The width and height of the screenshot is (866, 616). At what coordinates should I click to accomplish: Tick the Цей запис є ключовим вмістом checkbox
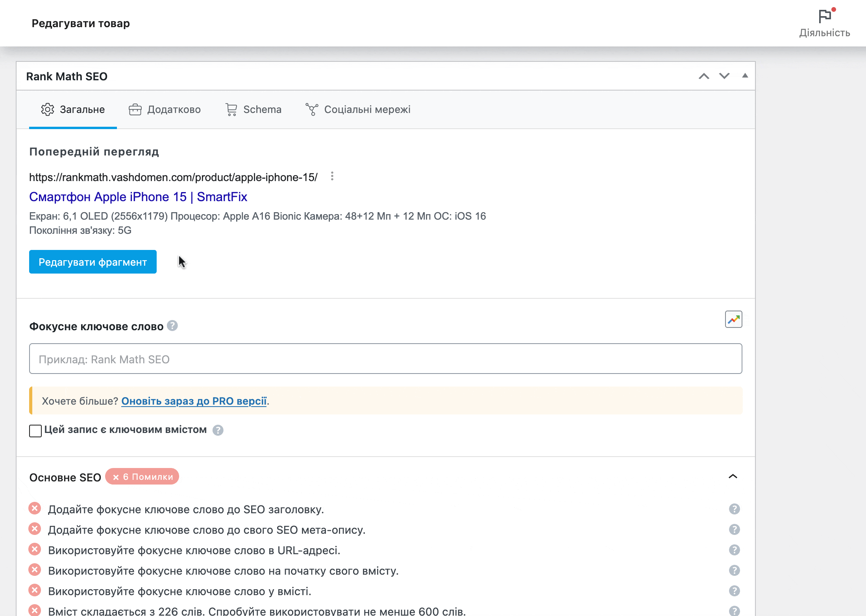(x=35, y=431)
